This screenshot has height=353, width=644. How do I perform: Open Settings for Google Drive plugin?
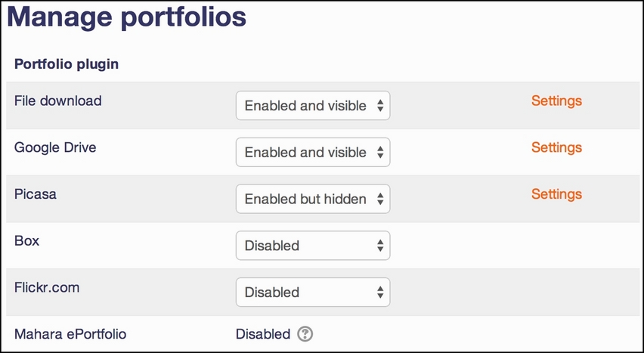click(556, 147)
